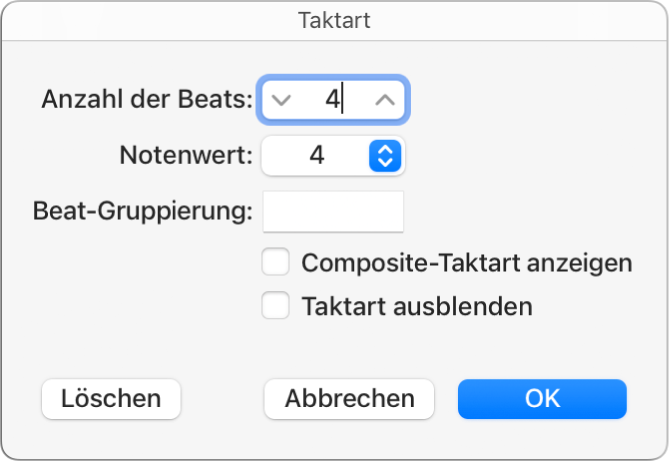Enable Composite-Taktart anzeigen checkbox
The image size is (670, 463).
(x=275, y=263)
